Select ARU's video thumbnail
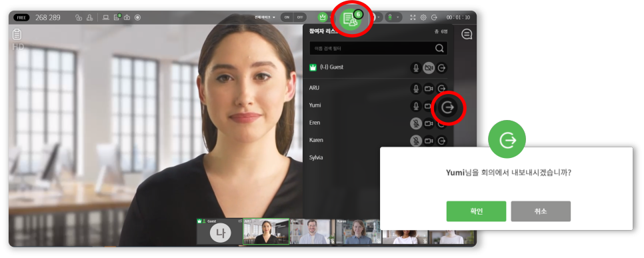 [266, 231]
